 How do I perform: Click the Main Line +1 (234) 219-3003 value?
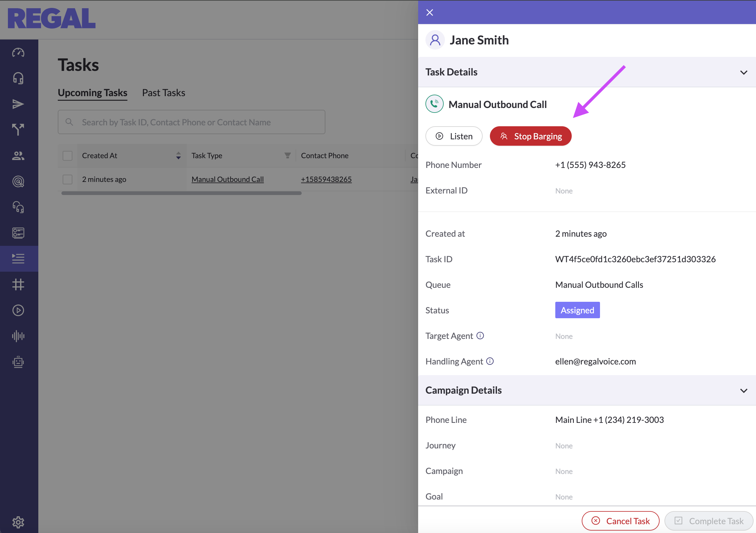pyautogui.click(x=609, y=420)
